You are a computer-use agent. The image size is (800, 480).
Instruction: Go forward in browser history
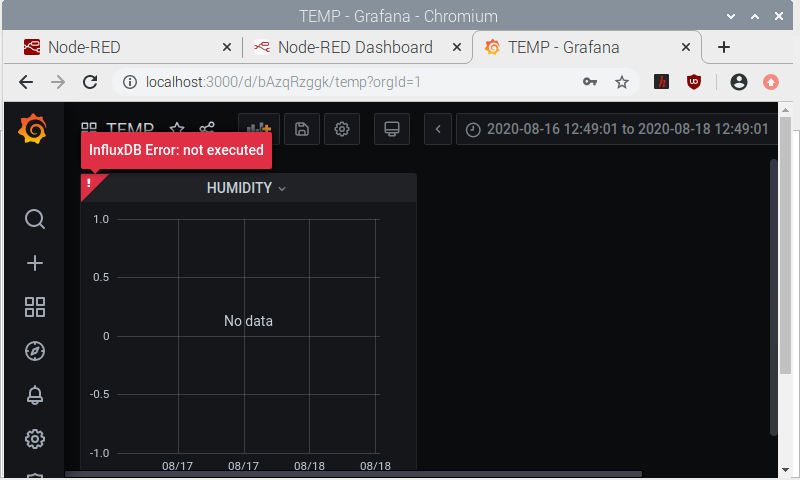(58, 82)
